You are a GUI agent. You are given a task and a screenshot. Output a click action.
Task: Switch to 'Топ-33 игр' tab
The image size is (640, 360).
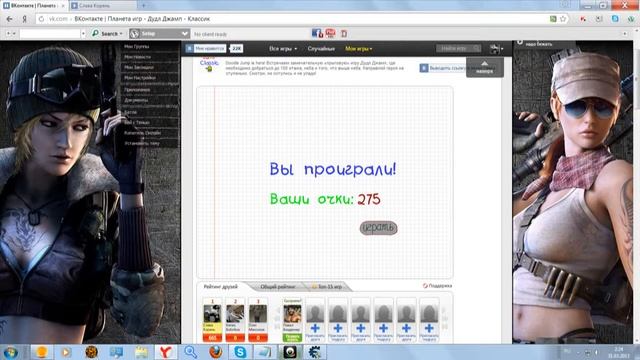[327, 287]
